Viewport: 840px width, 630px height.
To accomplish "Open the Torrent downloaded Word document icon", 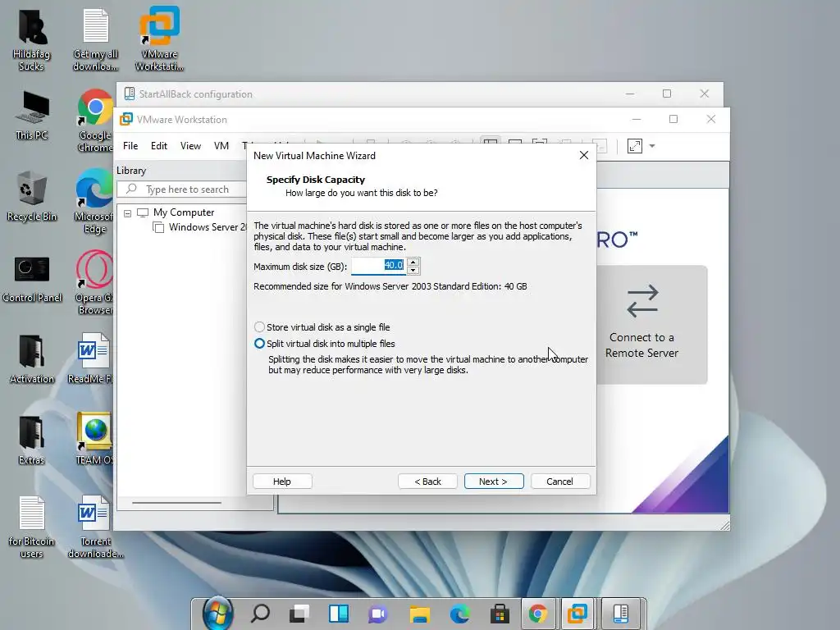I will pos(95,527).
